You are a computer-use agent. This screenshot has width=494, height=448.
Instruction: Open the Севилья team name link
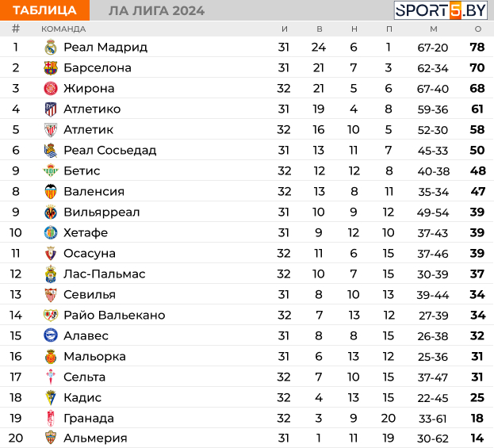click(x=90, y=295)
